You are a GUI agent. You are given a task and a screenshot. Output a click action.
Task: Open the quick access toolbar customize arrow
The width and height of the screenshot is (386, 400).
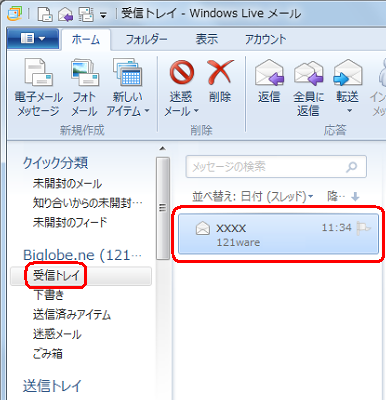[x=104, y=15]
